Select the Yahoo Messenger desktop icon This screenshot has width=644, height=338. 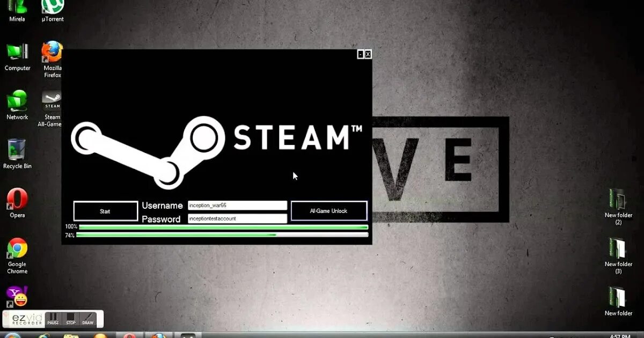(x=17, y=297)
